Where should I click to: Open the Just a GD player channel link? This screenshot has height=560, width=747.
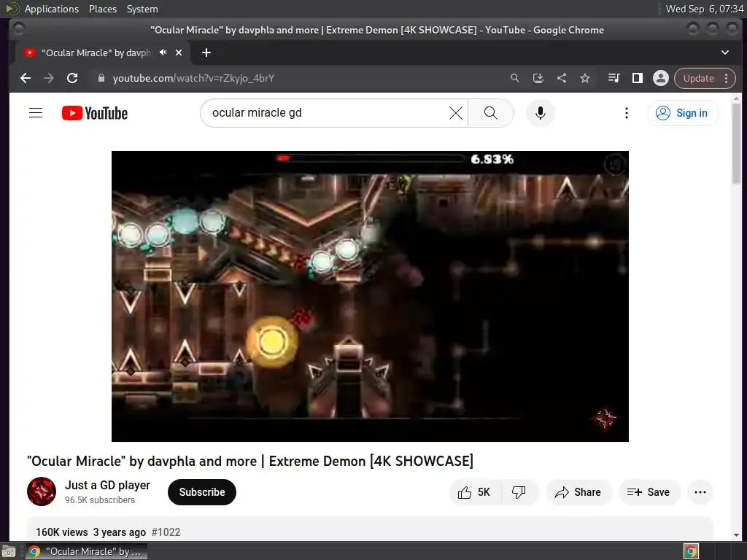tap(107, 485)
